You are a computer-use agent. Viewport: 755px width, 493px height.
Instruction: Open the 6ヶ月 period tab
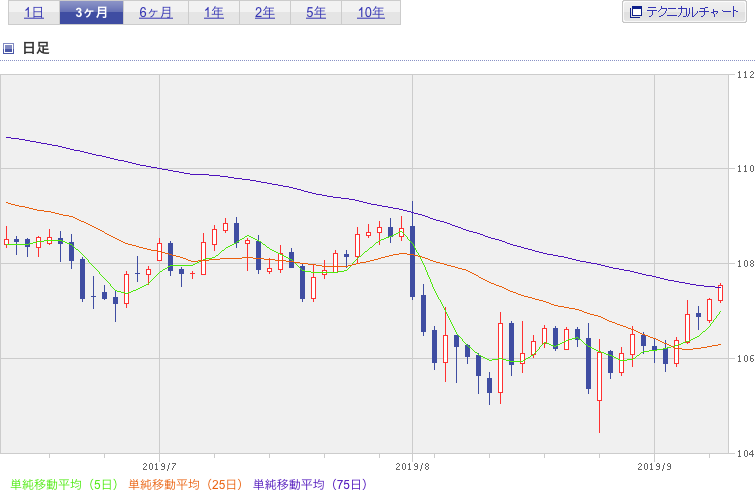pos(156,12)
